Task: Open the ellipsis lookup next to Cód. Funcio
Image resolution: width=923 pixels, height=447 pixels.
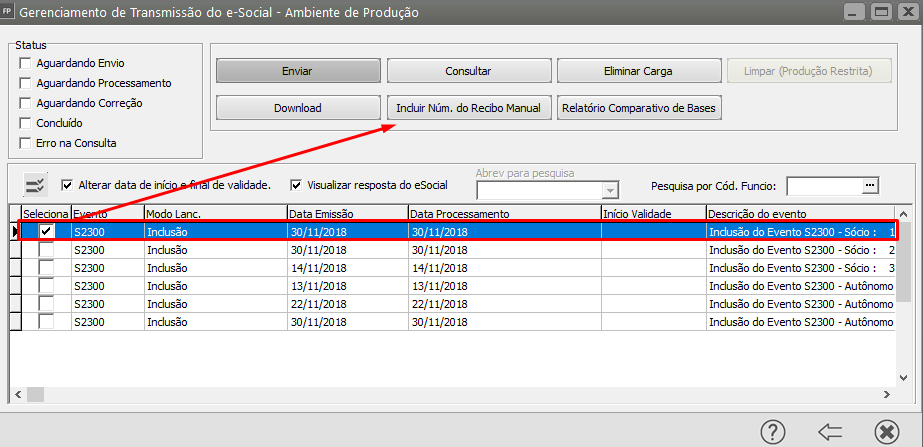Action: (870, 186)
